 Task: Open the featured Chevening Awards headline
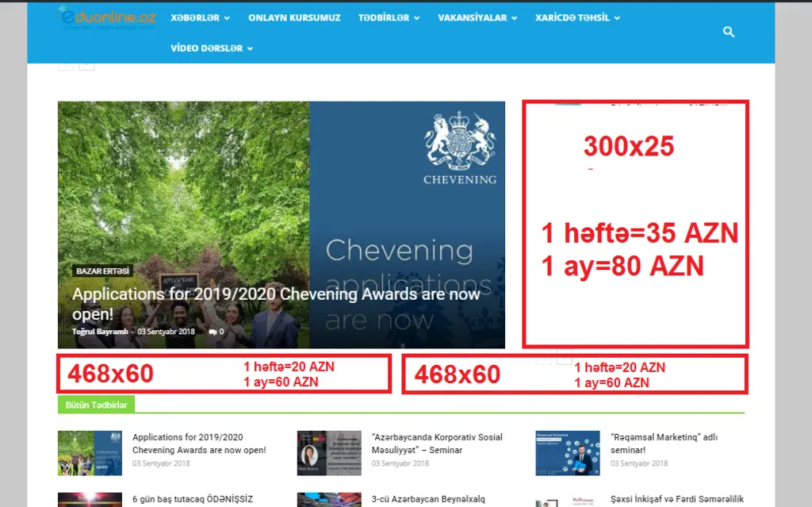coord(275,304)
